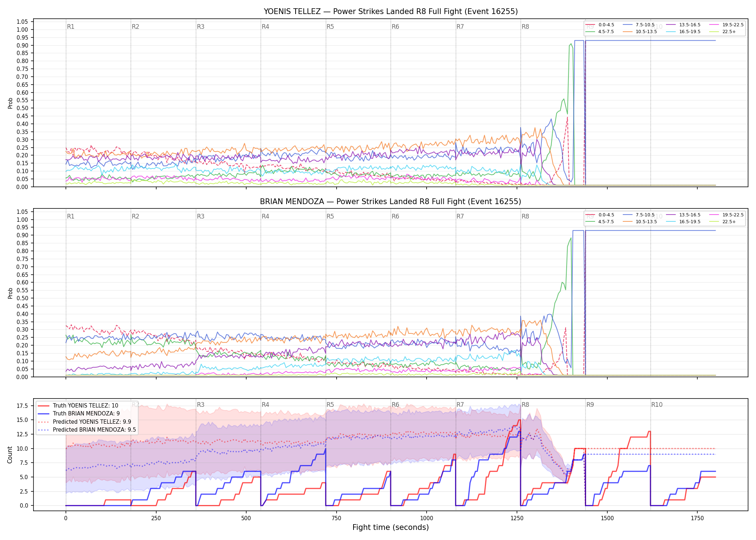Select the 7.5-10.5 legend entry in top chart
756x540 pixels.
639,25
